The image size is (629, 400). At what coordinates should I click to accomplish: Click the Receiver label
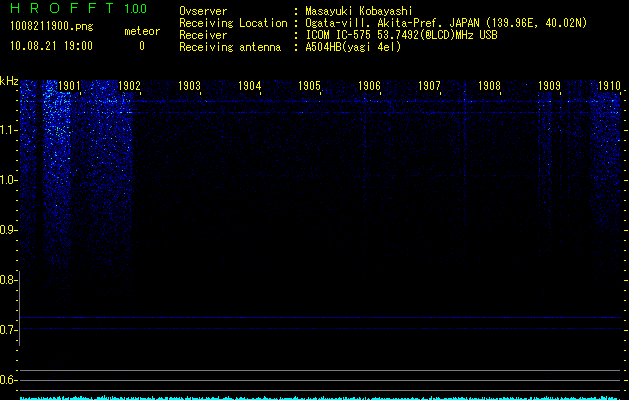coord(203,35)
